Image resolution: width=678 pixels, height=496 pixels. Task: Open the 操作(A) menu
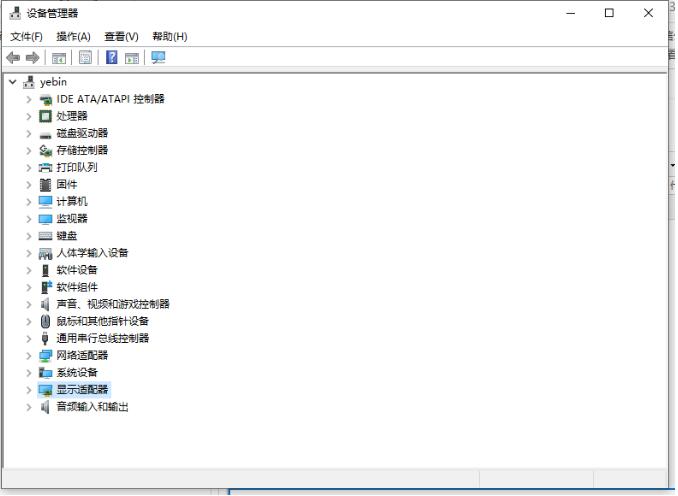[74, 37]
